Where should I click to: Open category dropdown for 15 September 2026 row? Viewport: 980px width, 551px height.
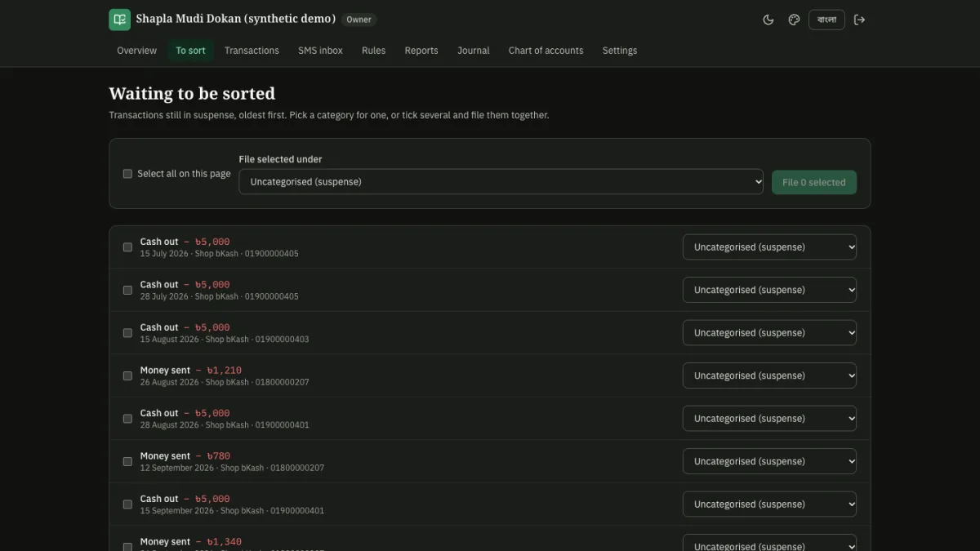tap(769, 504)
